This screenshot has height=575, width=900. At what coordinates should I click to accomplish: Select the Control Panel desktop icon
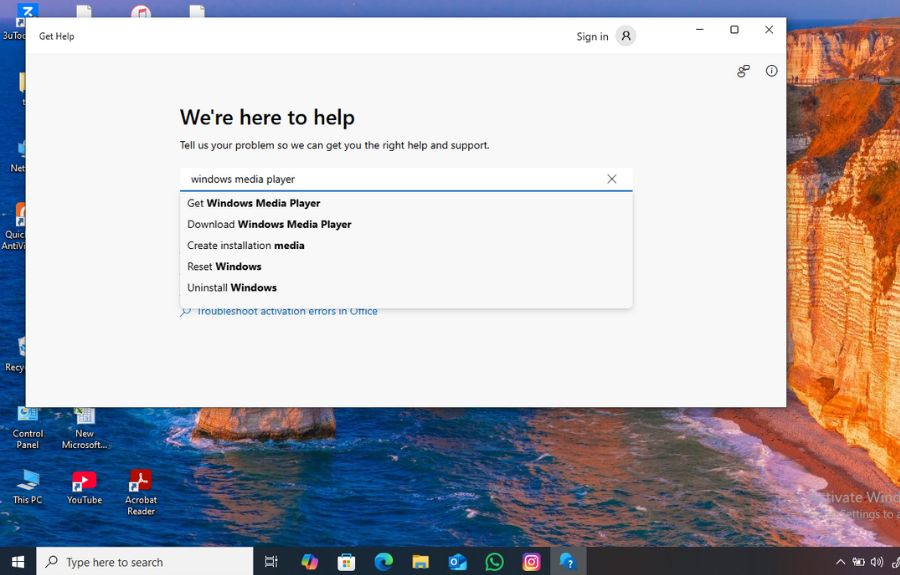(x=28, y=429)
